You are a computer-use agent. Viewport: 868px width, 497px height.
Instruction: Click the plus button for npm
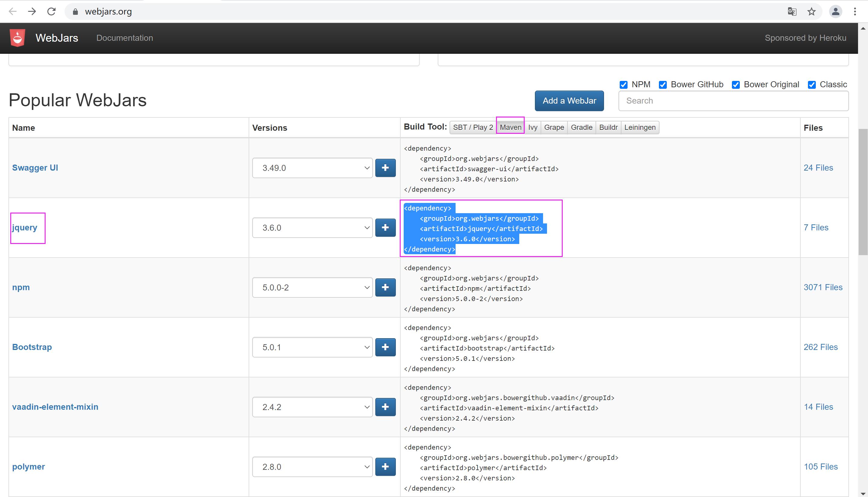[385, 287]
